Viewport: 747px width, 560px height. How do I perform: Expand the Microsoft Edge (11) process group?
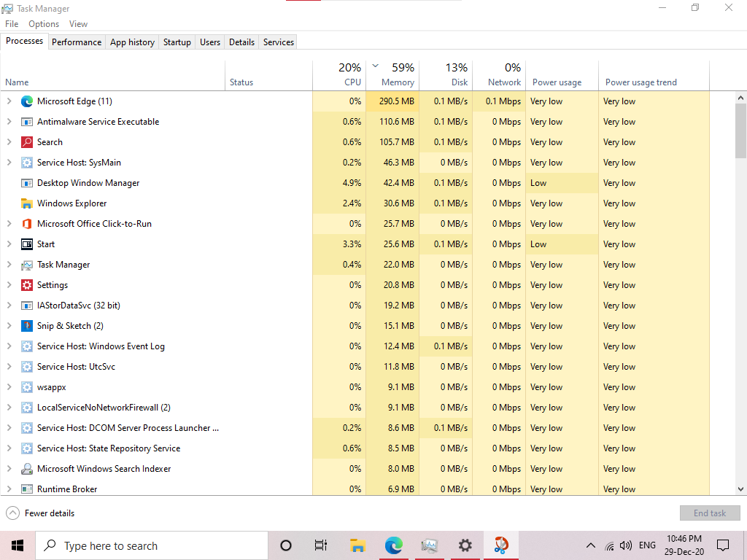tap(9, 101)
